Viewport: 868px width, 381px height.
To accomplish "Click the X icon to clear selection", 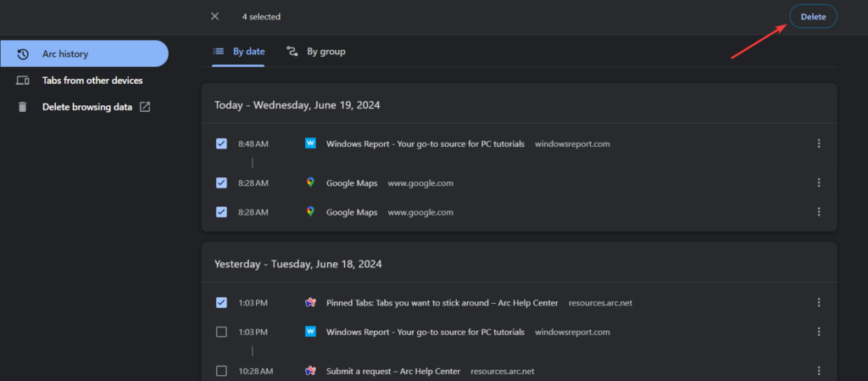I will [214, 16].
